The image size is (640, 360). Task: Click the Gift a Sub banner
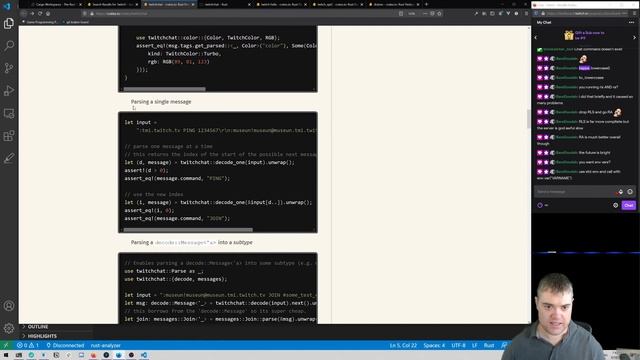point(585,36)
